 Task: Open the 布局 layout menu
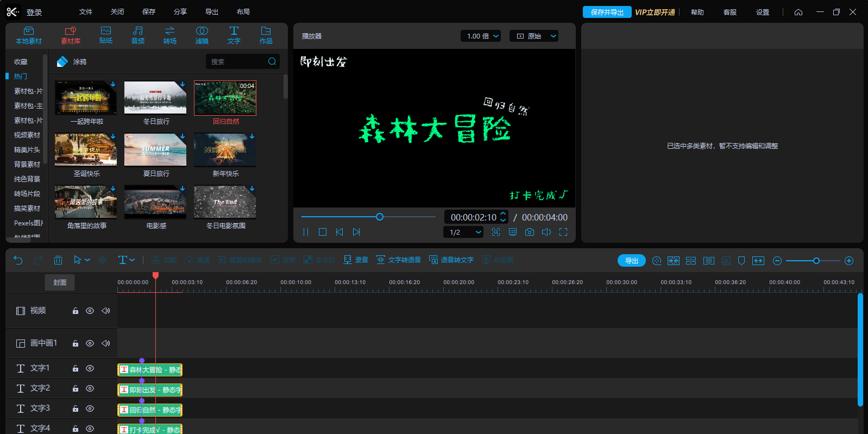(243, 12)
